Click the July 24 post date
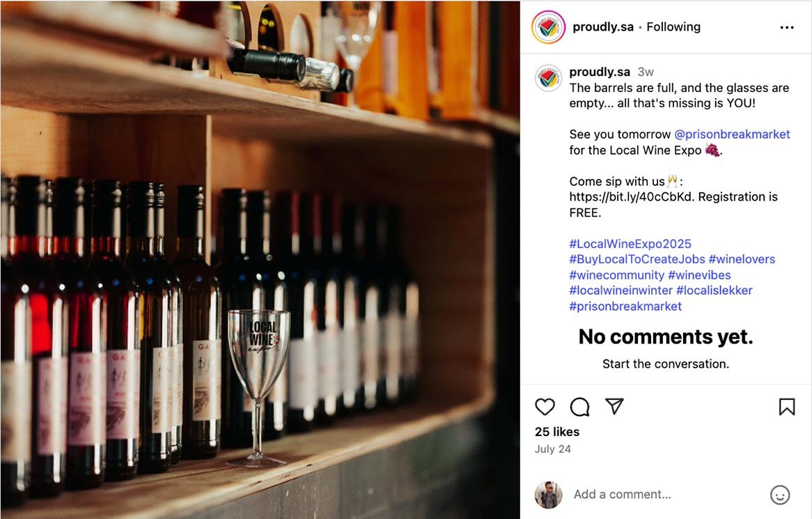812x519 pixels. coord(553,449)
